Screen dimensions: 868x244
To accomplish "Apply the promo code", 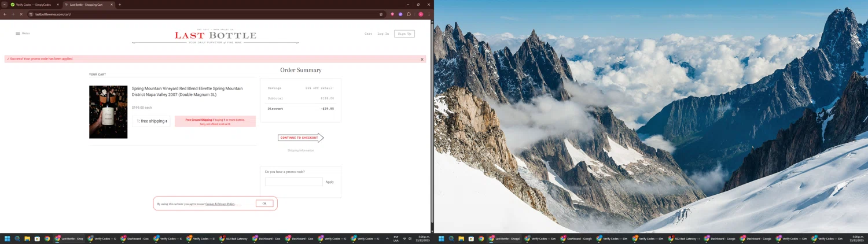I will click(x=329, y=182).
